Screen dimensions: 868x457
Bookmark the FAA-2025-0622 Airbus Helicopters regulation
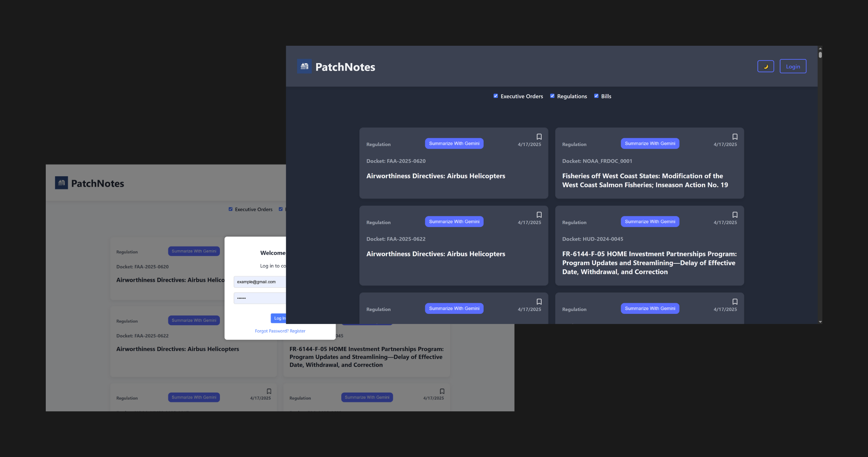click(539, 214)
